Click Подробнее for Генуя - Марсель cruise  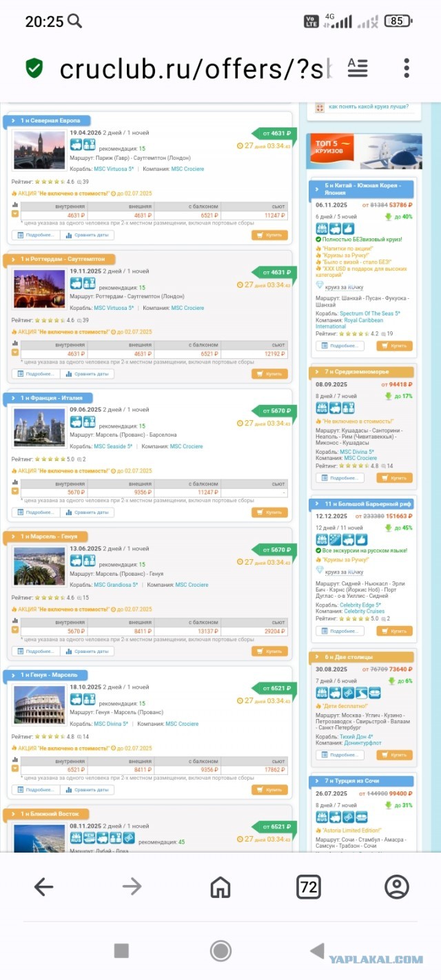click(36, 790)
